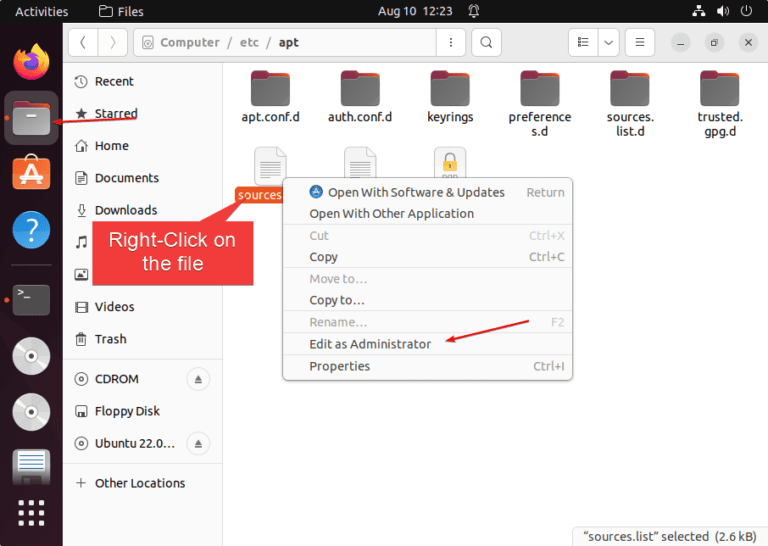Launch Ubuntu Software from the dock
The width and height of the screenshot is (768, 546).
pos(31,172)
